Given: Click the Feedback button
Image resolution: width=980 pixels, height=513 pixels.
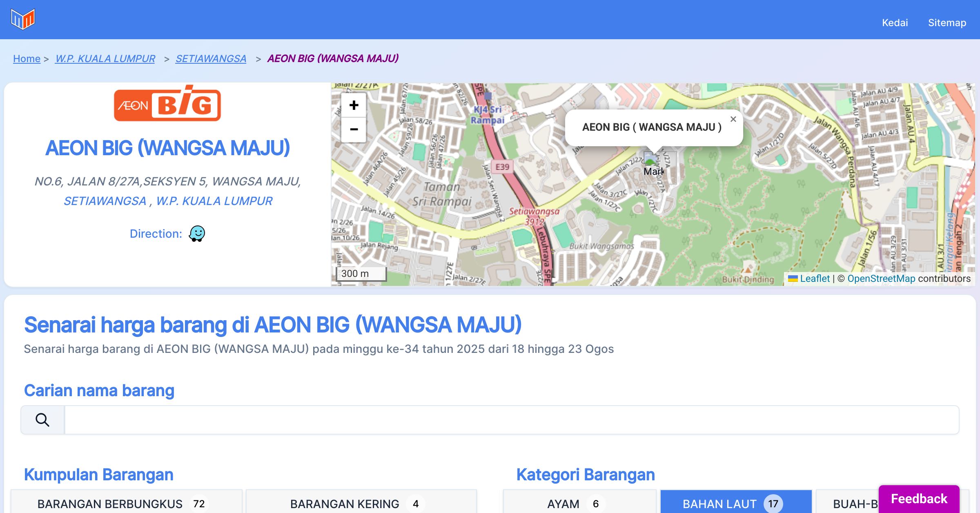Looking at the screenshot, I should [919, 498].
